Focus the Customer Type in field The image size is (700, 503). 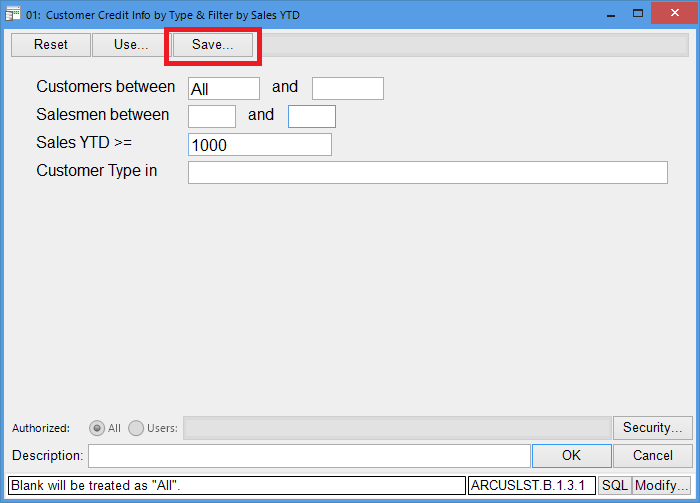pos(427,172)
